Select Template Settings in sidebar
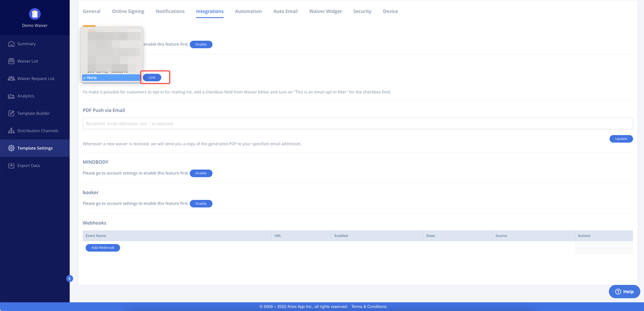 pyautogui.click(x=35, y=148)
